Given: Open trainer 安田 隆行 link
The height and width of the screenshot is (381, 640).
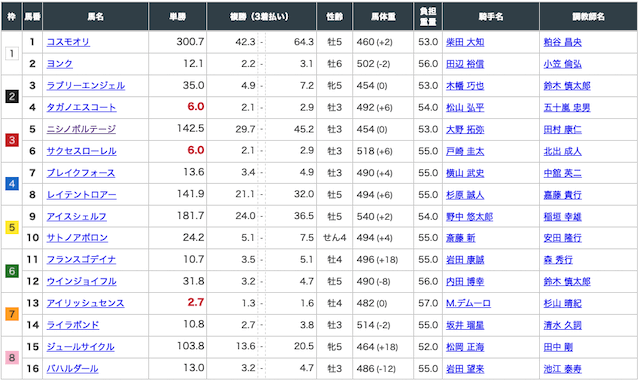Looking at the screenshot, I should (562, 238).
